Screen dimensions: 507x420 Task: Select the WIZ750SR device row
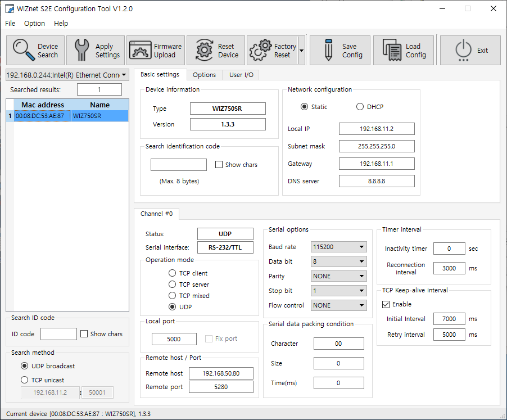(67, 116)
